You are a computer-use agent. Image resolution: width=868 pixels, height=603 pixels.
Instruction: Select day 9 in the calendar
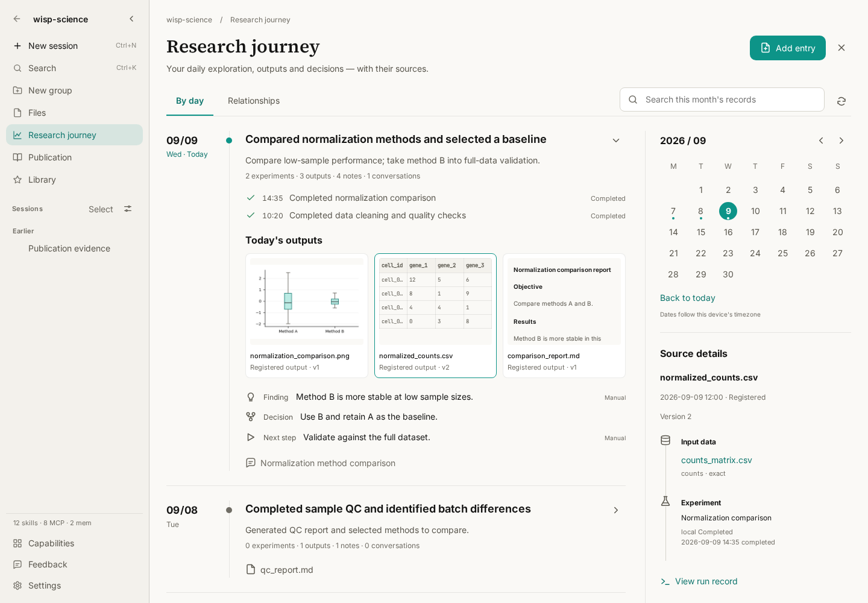[x=728, y=211]
